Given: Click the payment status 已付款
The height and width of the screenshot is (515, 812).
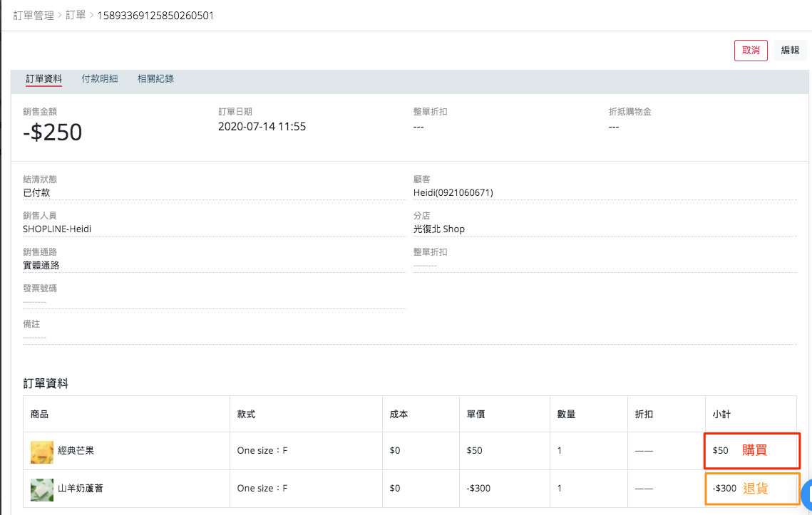Looking at the screenshot, I should pos(36,192).
